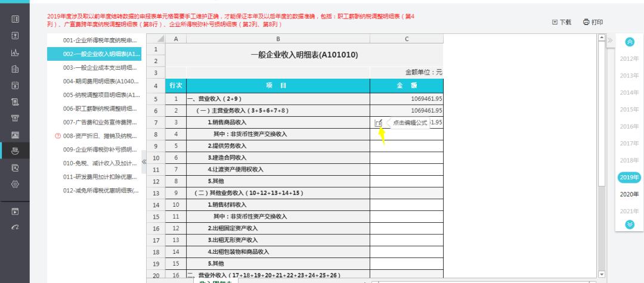Screen dimensions: 644x283
Task: Switch to the 2012年 tab
Action: point(629,58)
